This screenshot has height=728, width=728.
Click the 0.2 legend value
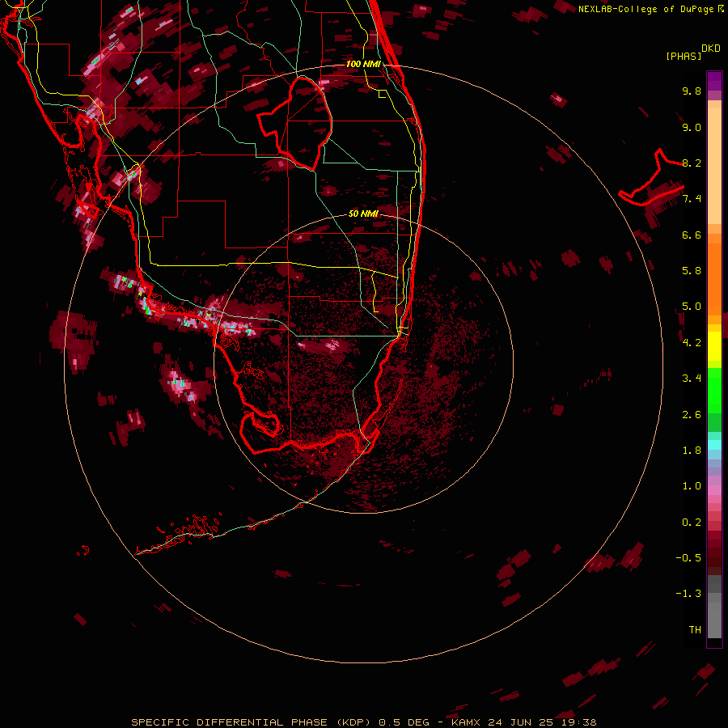tap(692, 522)
